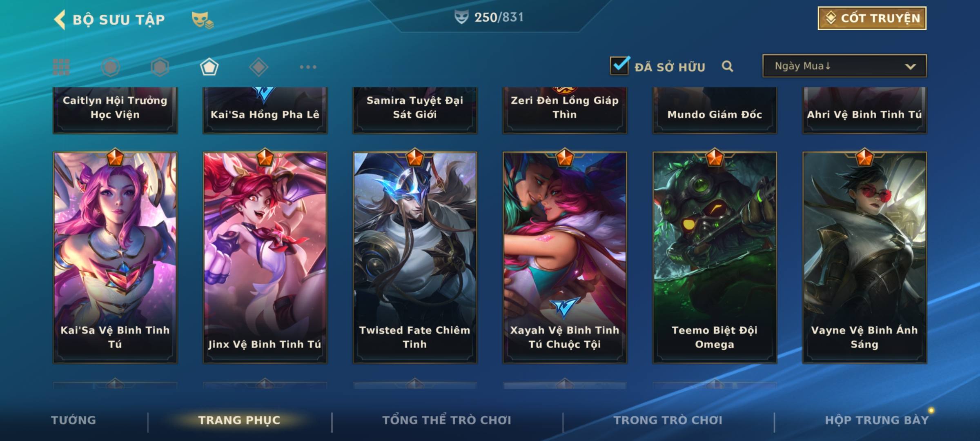This screenshot has width=980, height=441.
Task: Toggle the Đã Sở Hữu checkbox
Action: [x=620, y=65]
